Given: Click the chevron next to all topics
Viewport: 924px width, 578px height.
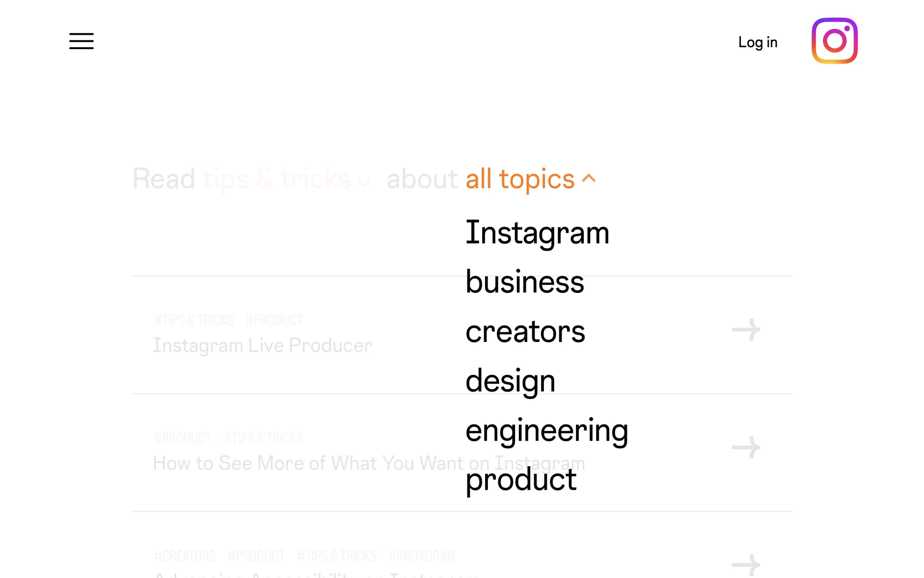Looking at the screenshot, I should (589, 179).
